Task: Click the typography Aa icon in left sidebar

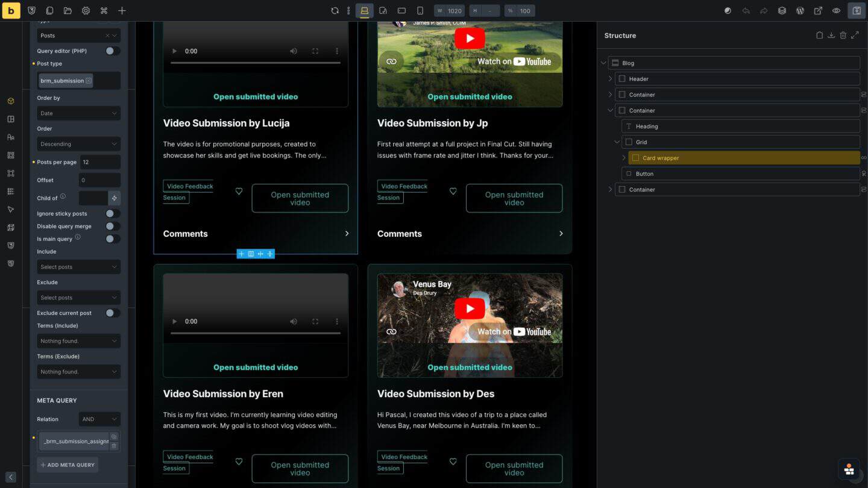Action: (10, 137)
